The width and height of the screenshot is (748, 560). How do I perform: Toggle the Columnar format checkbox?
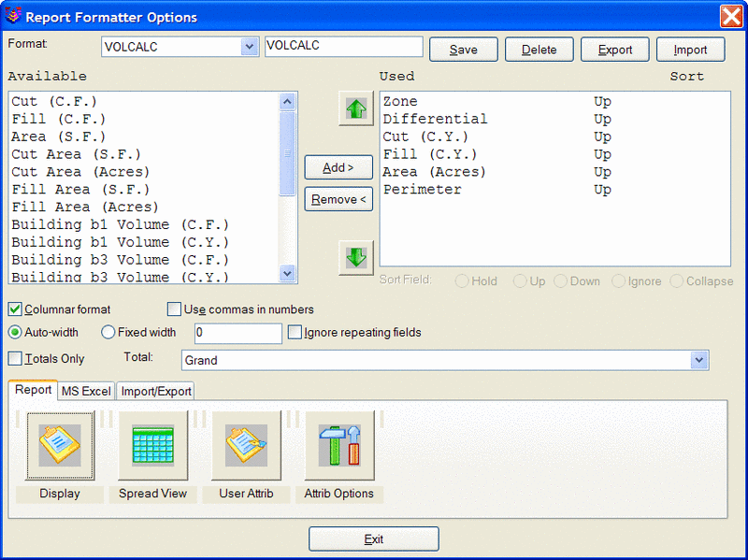[15, 309]
